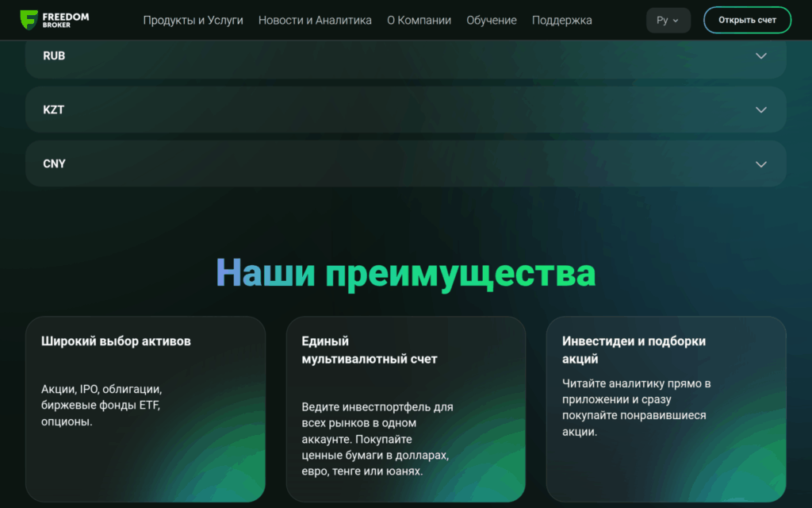Click the Ведите инвестпортфель description text

click(377, 439)
